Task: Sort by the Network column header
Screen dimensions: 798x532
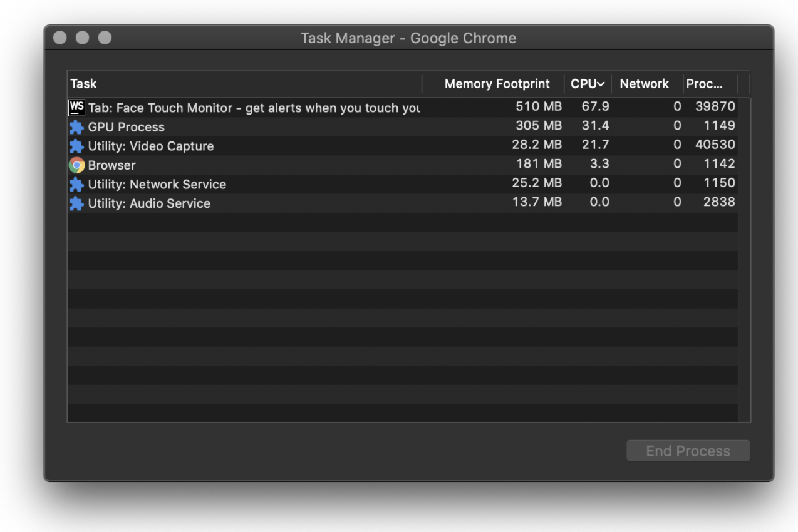Action: point(647,84)
